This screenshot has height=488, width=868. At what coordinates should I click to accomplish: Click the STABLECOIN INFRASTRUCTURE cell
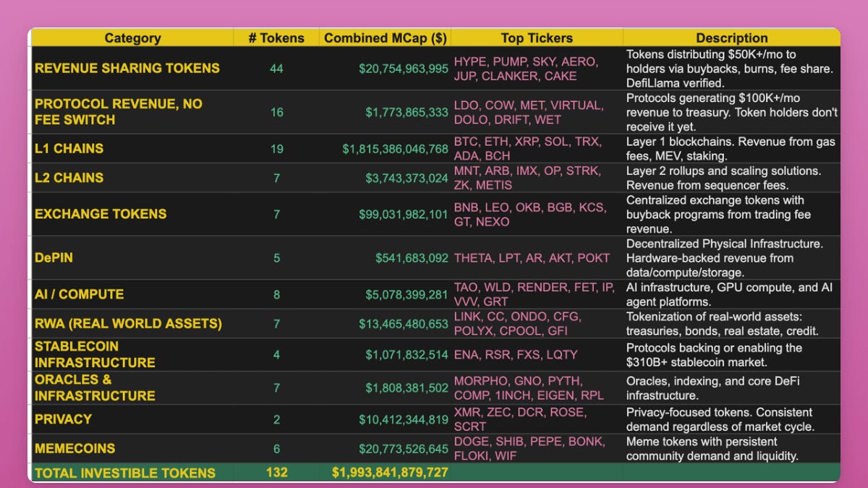coord(132,354)
